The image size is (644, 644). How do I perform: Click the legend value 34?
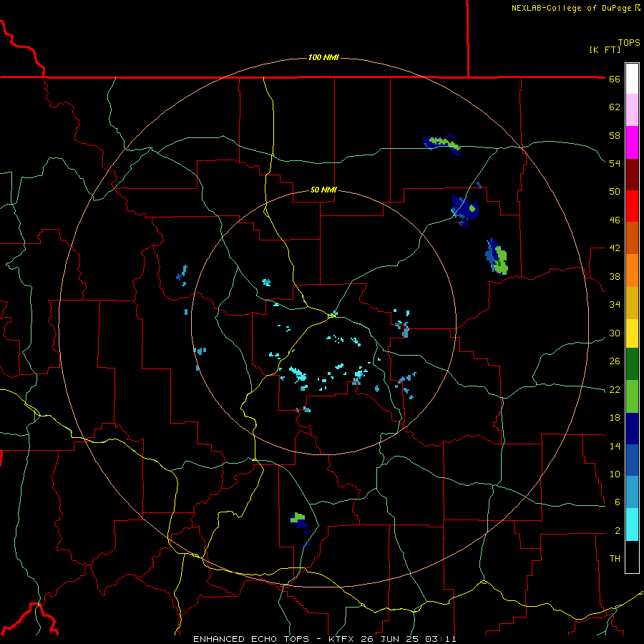tap(615, 305)
